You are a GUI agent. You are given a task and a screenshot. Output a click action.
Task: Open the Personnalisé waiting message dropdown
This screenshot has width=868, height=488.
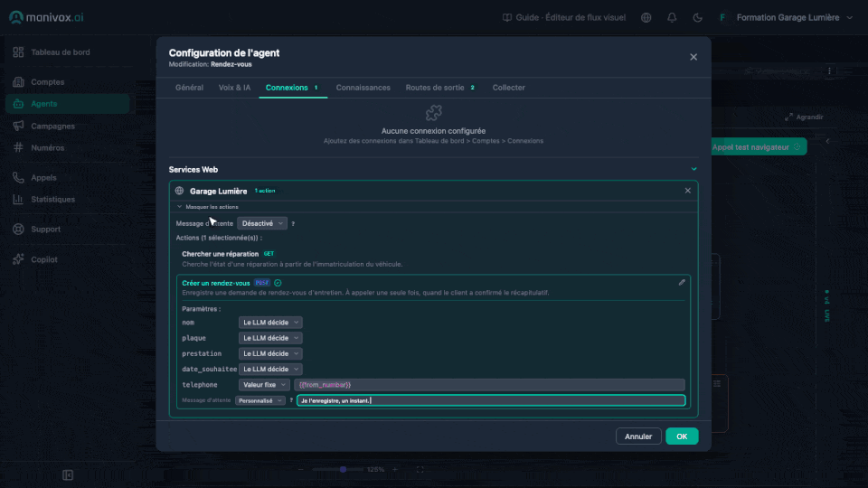[259, 400]
